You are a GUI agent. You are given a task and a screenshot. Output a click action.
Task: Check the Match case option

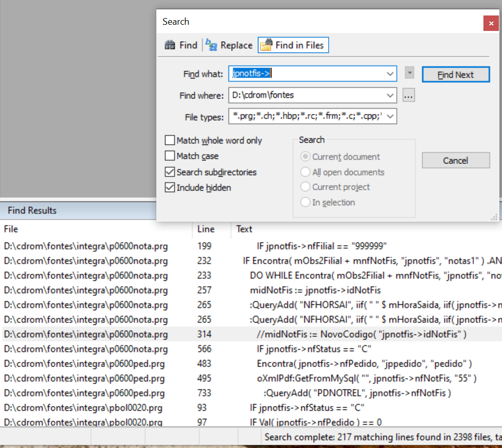[170, 156]
